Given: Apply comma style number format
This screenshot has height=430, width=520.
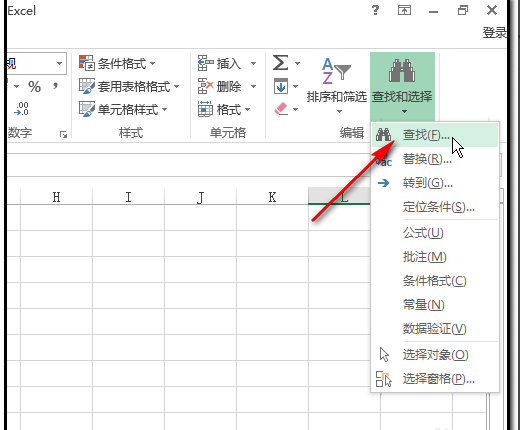Looking at the screenshot, I should point(55,86).
